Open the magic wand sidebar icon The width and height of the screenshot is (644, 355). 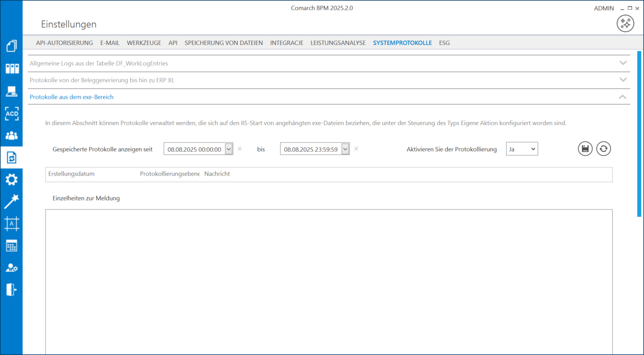point(11,201)
